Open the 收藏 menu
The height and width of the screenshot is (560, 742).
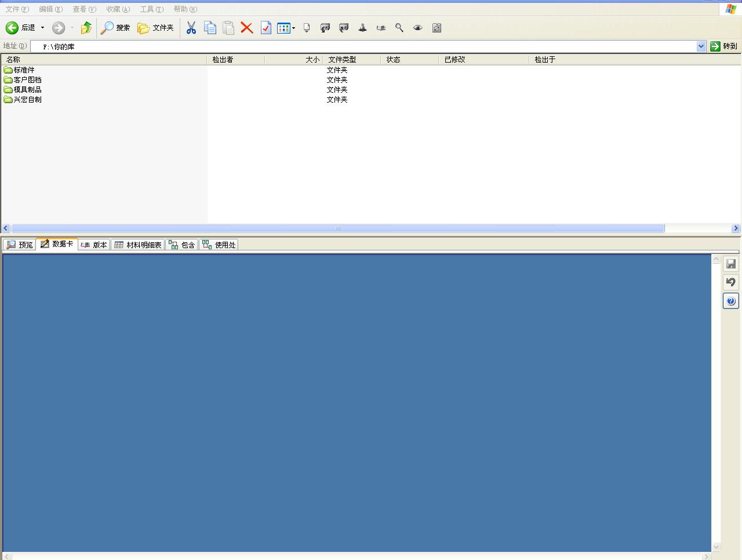(118, 9)
